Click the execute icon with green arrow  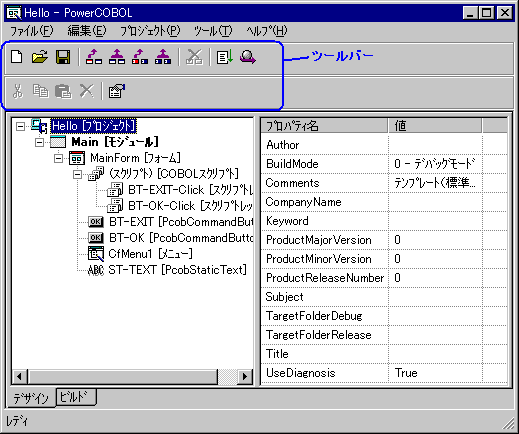click(x=225, y=57)
